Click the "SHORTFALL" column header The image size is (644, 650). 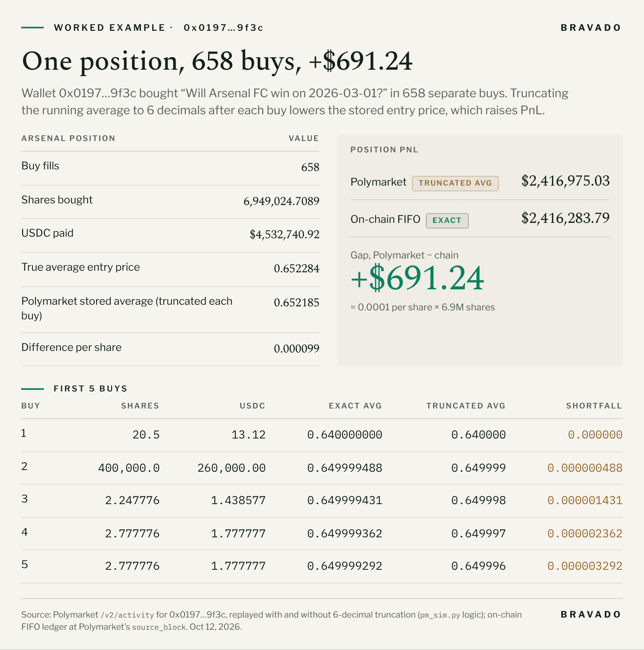coord(594,406)
